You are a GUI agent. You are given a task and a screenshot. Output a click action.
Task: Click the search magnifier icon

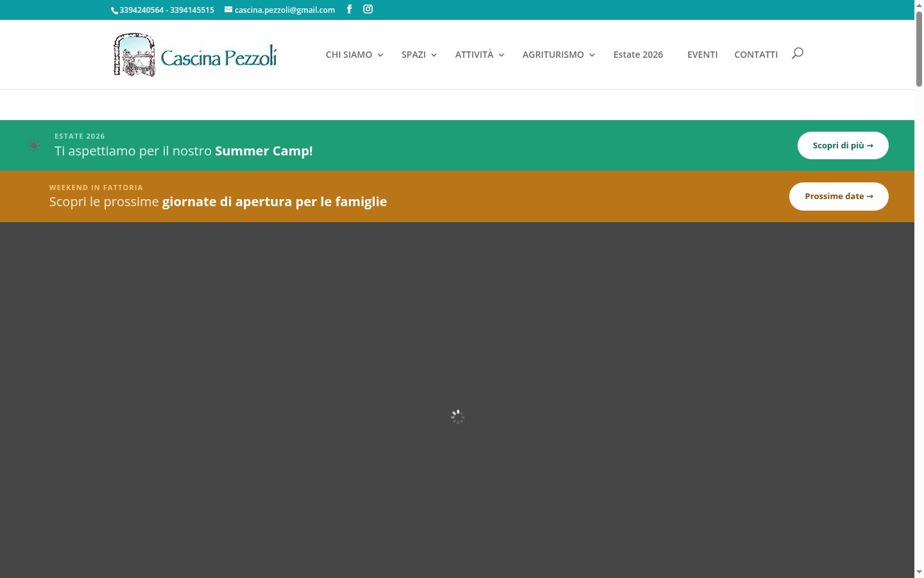coord(798,53)
